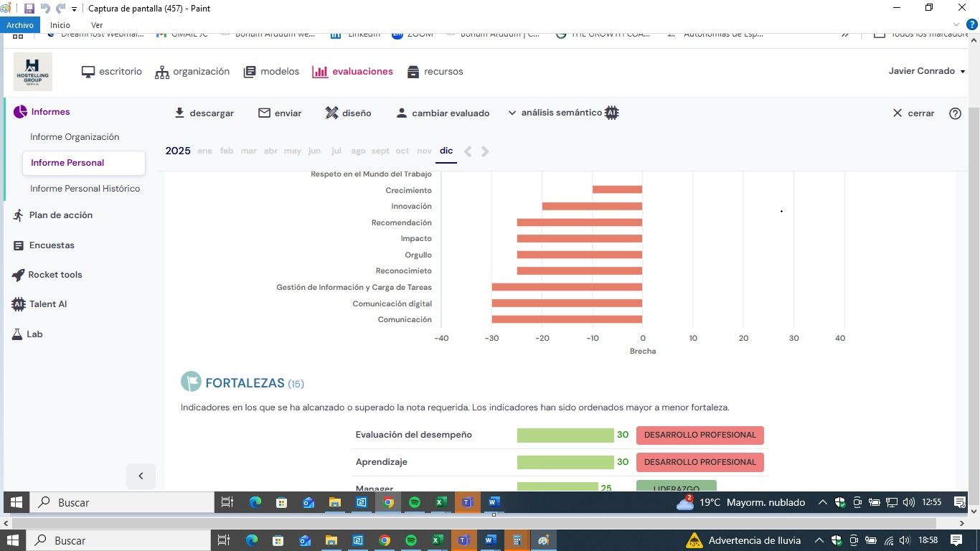The image size is (980, 551).
Task: Select the nov month in timeline
Action: coord(424,151)
